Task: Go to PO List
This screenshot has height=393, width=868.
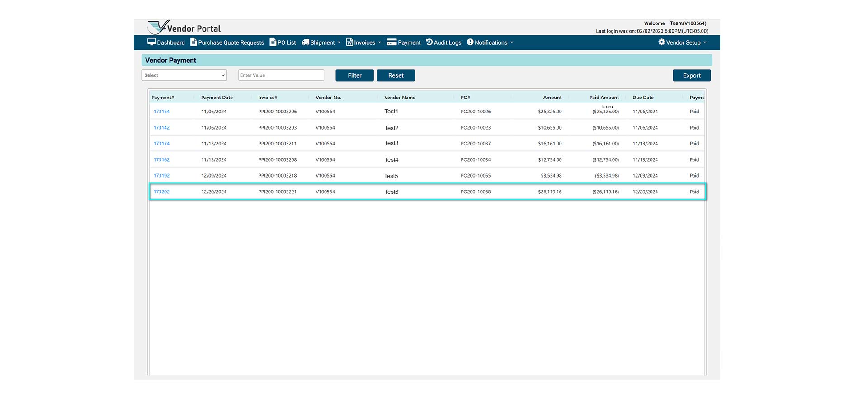Action: pyautogui.click(x=283, y=42)
